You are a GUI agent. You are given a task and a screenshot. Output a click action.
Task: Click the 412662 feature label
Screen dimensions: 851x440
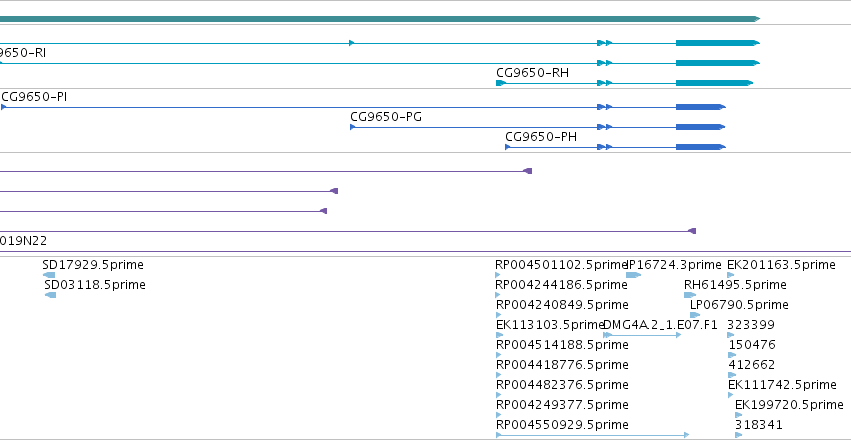coord(752,365)
